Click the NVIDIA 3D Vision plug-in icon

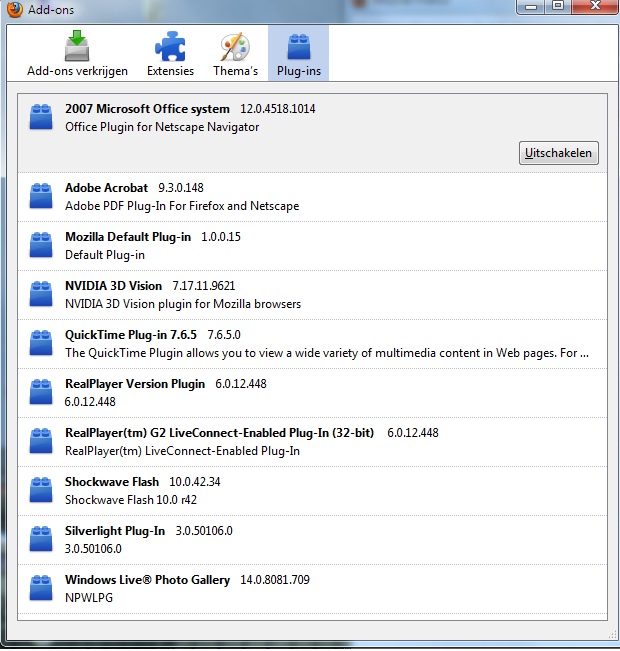click(41, 294)
